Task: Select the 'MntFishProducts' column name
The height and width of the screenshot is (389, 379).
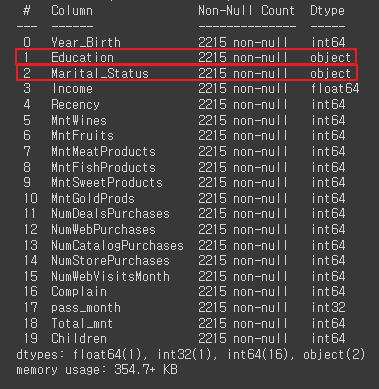Action: [x=103, y=167]
